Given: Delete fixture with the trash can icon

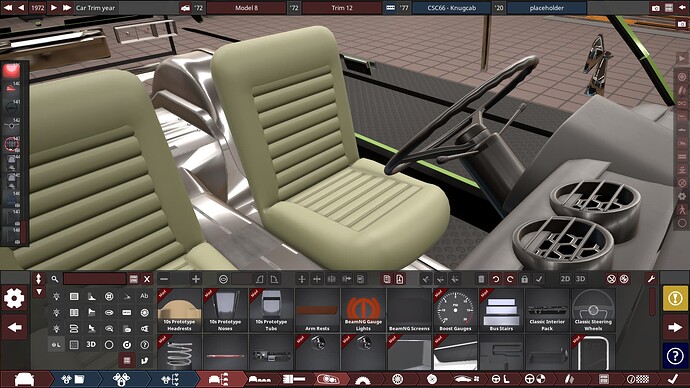Looking at the screenshot, I should pyautogui.click(x=481, y=279).
